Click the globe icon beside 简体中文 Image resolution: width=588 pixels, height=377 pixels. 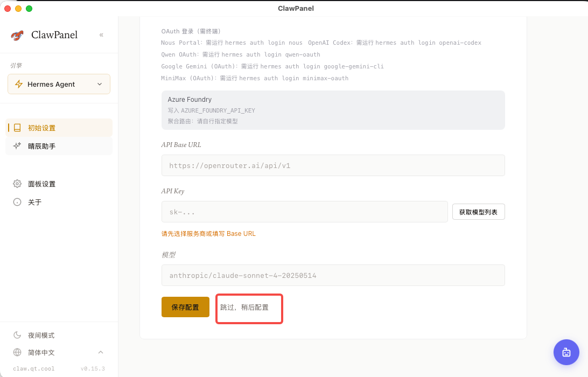[x=17, y=352]
